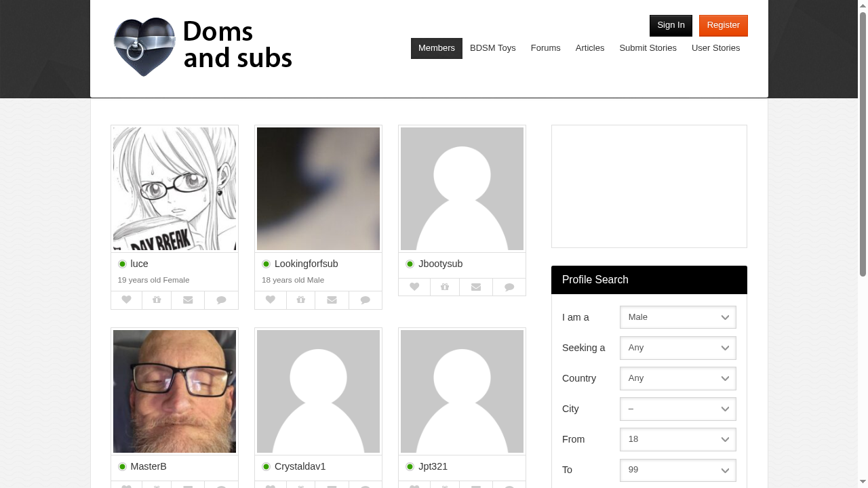
Task: Click the Register button
Action: coord(723,25)
